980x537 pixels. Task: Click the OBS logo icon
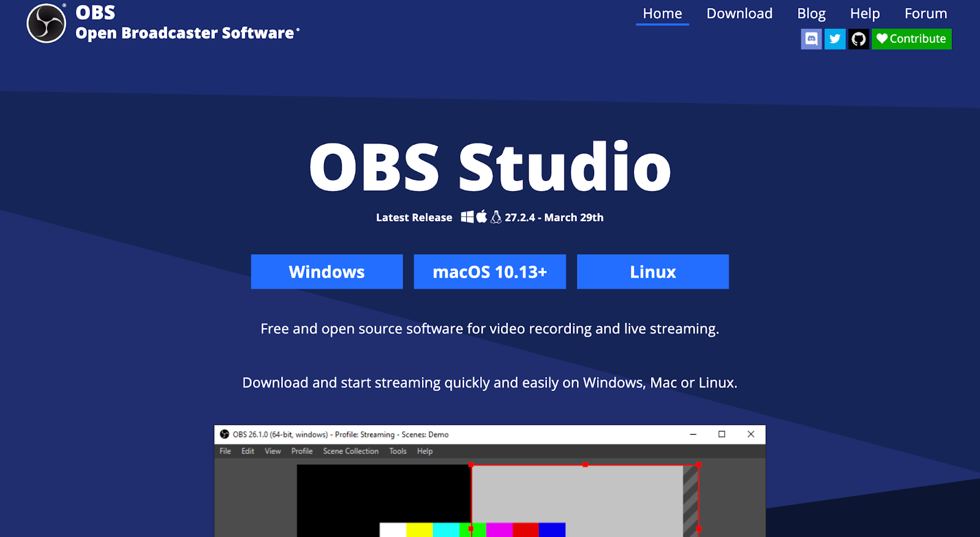pos(46,23)
